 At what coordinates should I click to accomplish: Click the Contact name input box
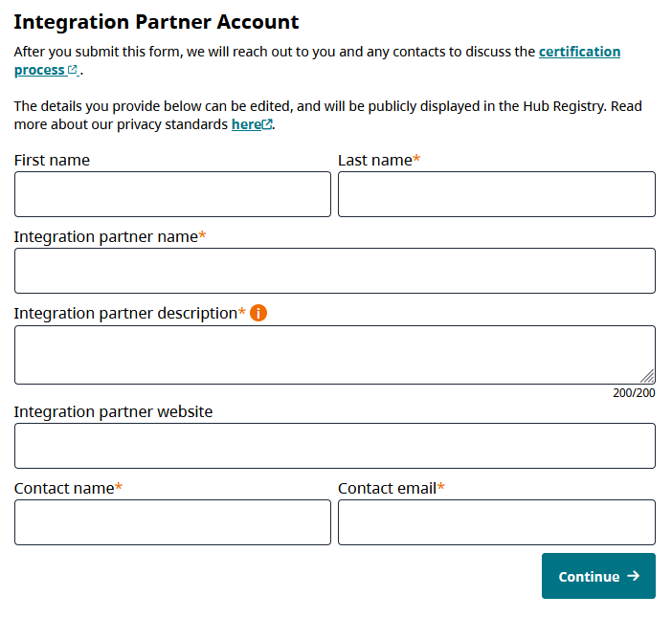[x=172, y=522]
